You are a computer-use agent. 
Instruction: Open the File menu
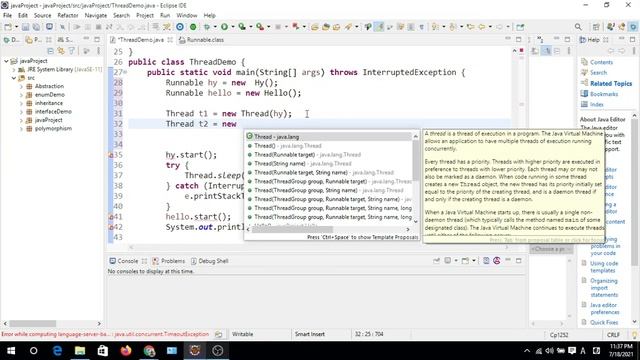click(x=7, y=16)
